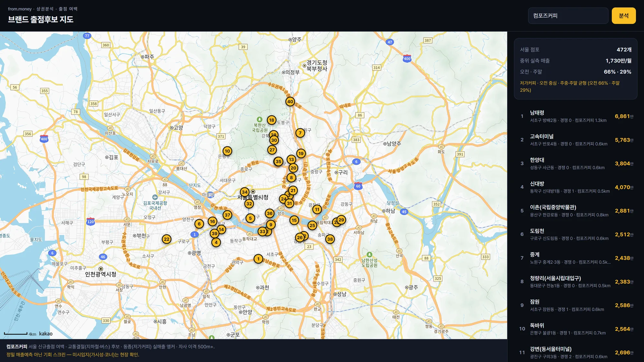Select map marker number 16

tap(212, 221)
